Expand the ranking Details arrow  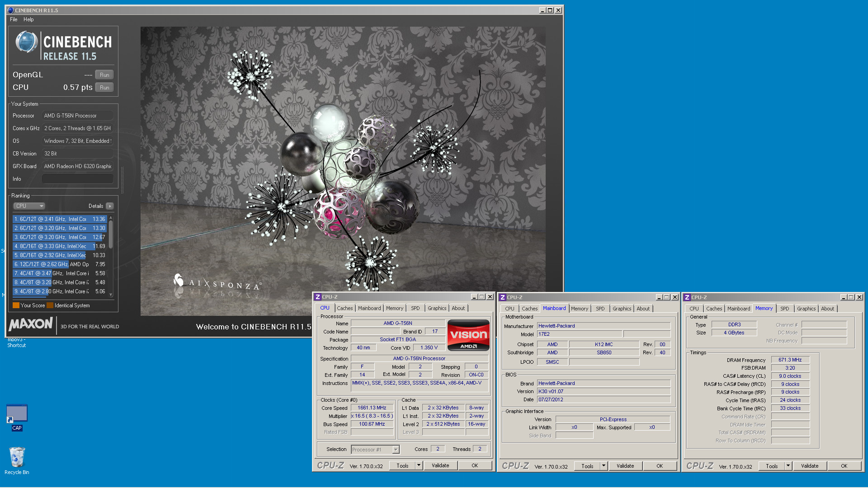[110, 206]
